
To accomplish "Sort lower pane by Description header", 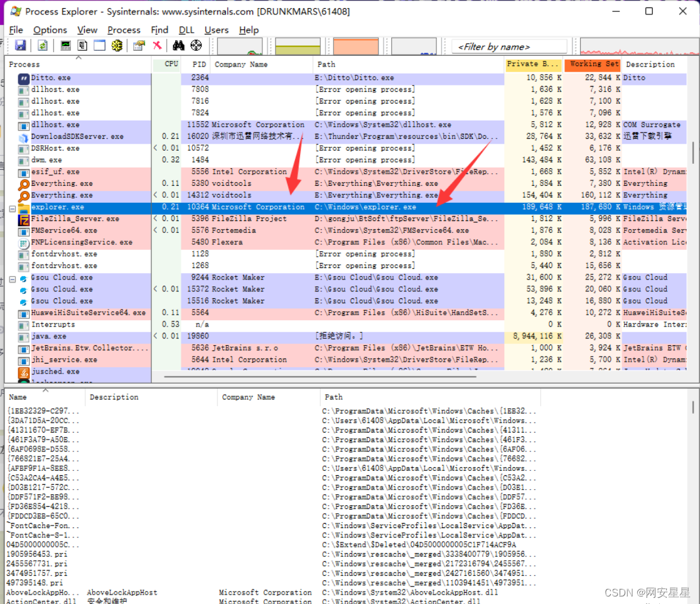I will click(151, 397).
